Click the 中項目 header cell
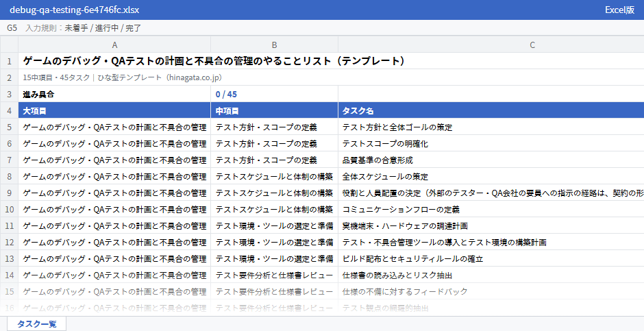The height and width of the screenshot is (331, 644). coord(274,110)
